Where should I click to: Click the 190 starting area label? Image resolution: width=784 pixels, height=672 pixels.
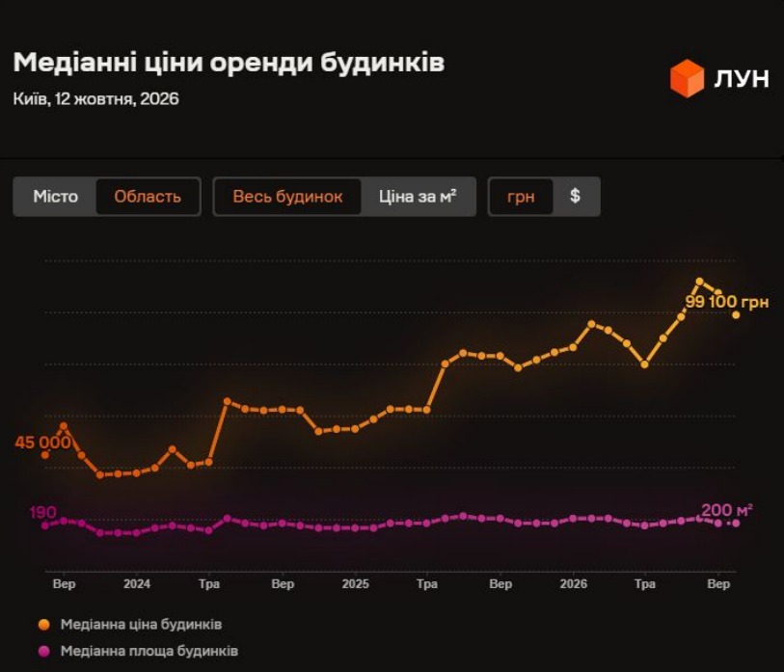tap(42, 512)
